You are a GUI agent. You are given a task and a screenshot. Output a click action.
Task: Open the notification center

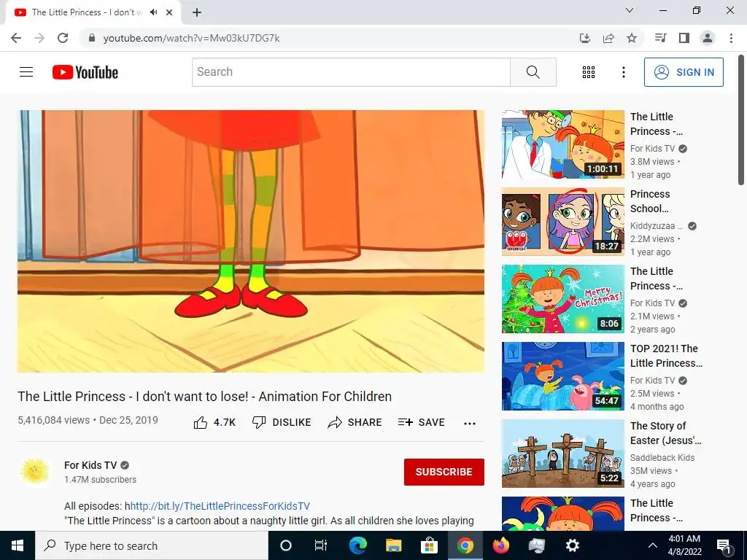point(724,545)
